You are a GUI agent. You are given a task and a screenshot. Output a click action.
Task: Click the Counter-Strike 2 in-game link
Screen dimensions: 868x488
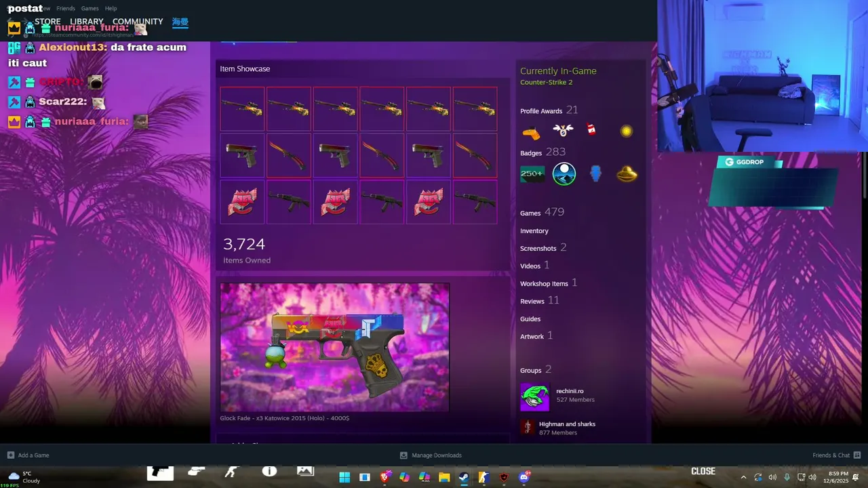click(x=546, y=82)
